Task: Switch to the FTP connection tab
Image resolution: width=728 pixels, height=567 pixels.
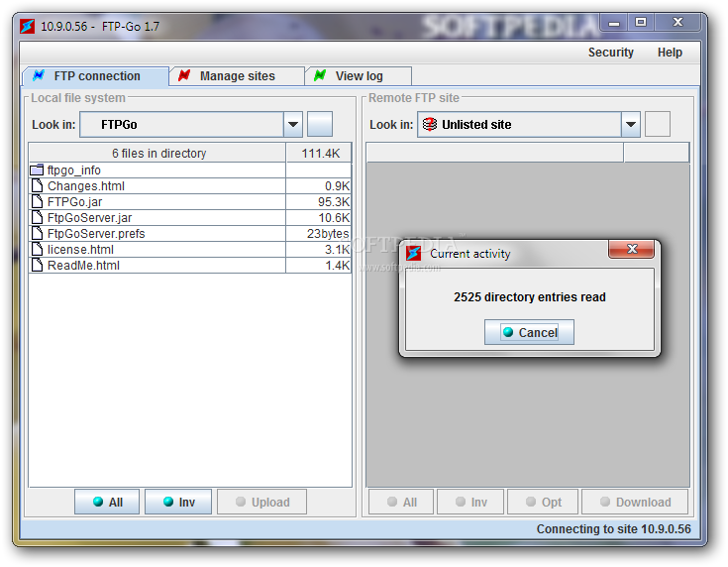Action: (x=96, y=76)
